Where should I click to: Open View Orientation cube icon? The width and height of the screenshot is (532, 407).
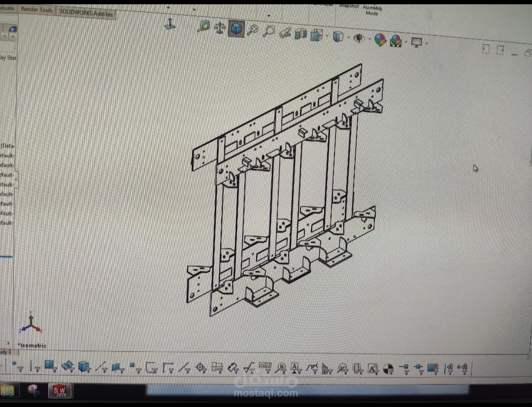pos(316,35)
